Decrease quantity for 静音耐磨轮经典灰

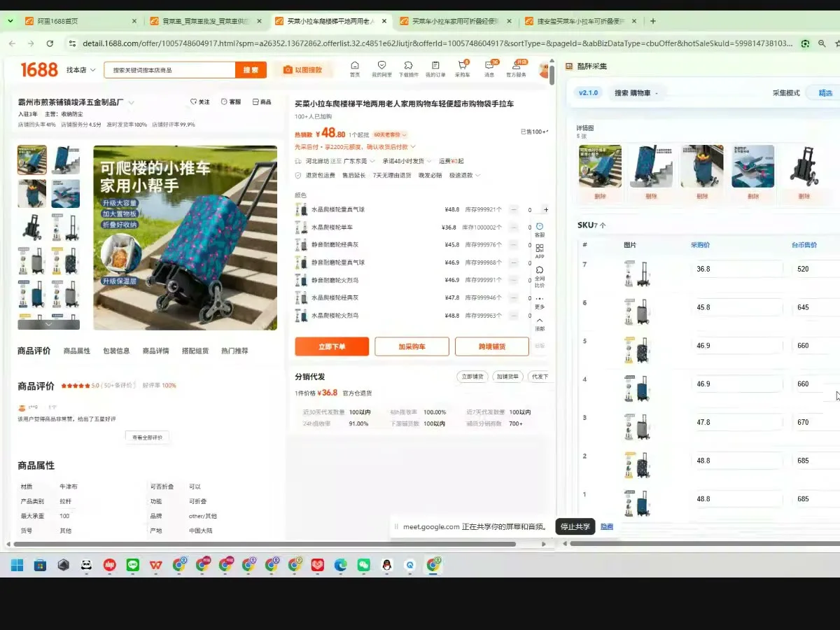tap(514, 245)
